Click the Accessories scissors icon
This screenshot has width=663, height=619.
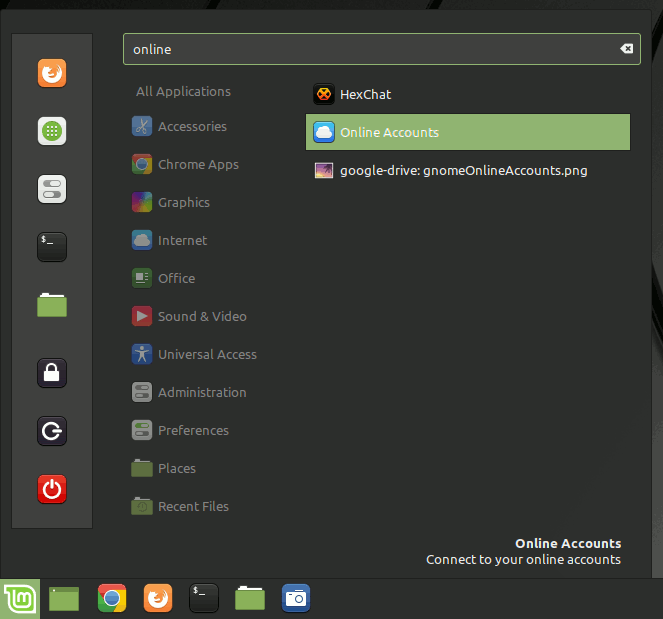pos(142,126)
